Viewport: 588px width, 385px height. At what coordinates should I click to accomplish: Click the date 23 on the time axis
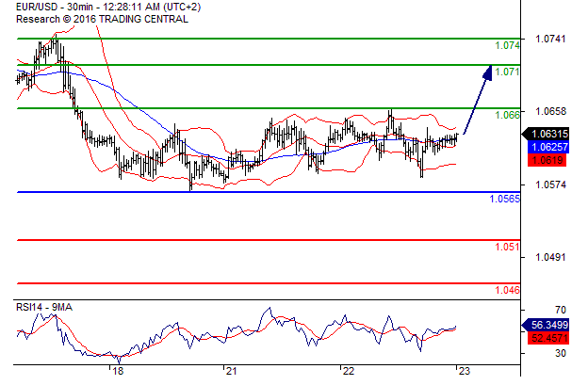[465, 371]
